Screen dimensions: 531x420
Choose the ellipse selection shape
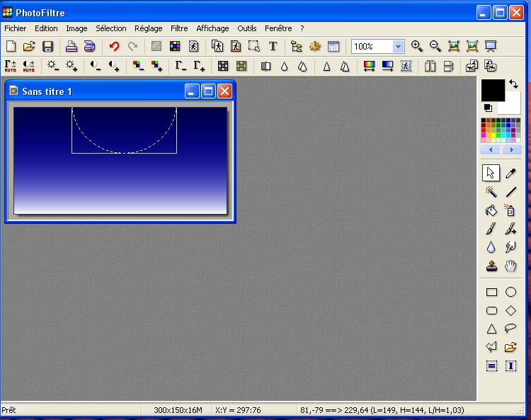point(510,292)
